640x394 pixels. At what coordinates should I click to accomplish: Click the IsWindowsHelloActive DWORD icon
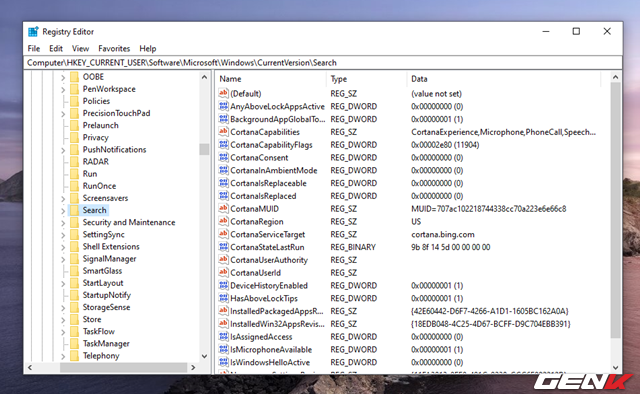tap(223, 362)
